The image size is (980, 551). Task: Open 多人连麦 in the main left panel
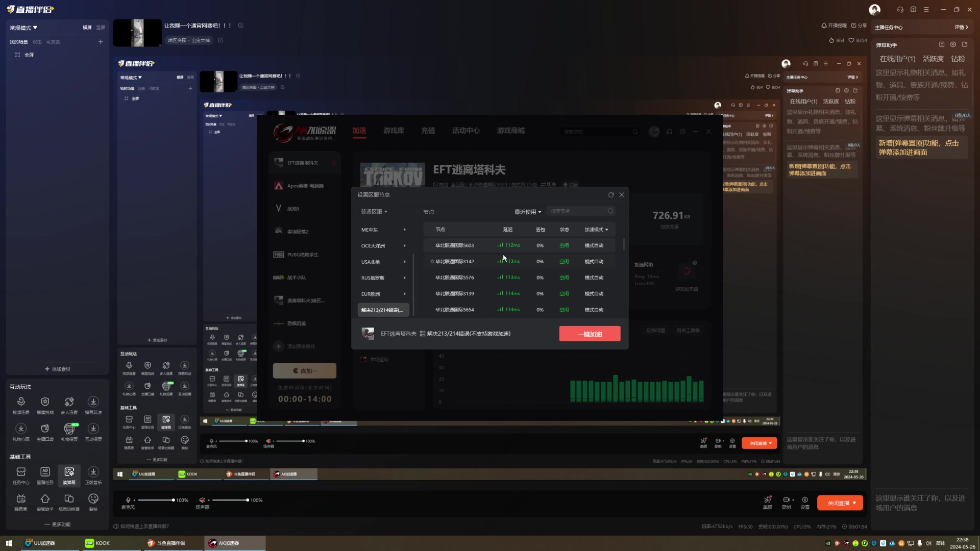pos(69,406)
